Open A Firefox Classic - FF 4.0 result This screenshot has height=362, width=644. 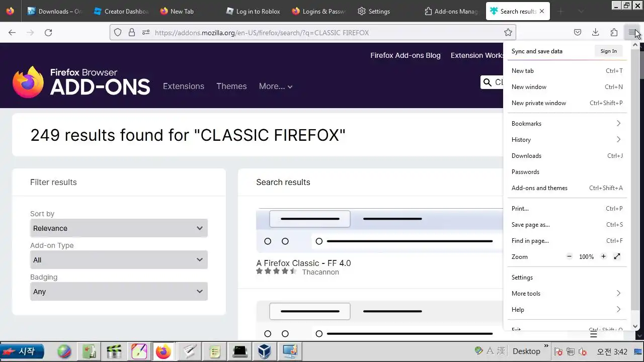tap(303, 263)
